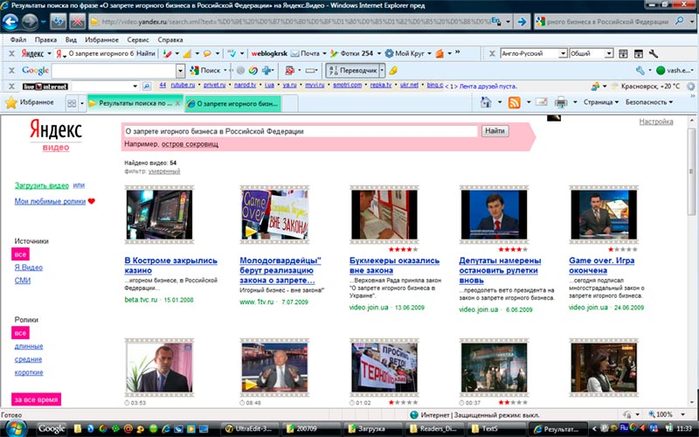This screenshot has height=437, width=699.
Task: Expand the address bar history dropdown
Action: [508, 21]
